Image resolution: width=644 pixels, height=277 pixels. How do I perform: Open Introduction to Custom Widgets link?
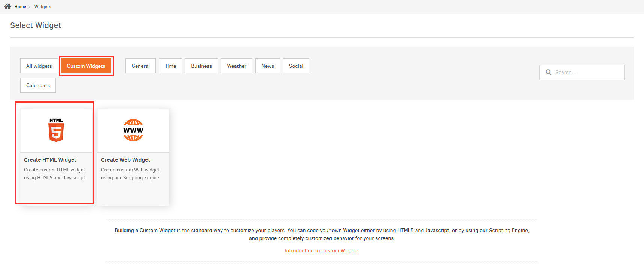322,250
